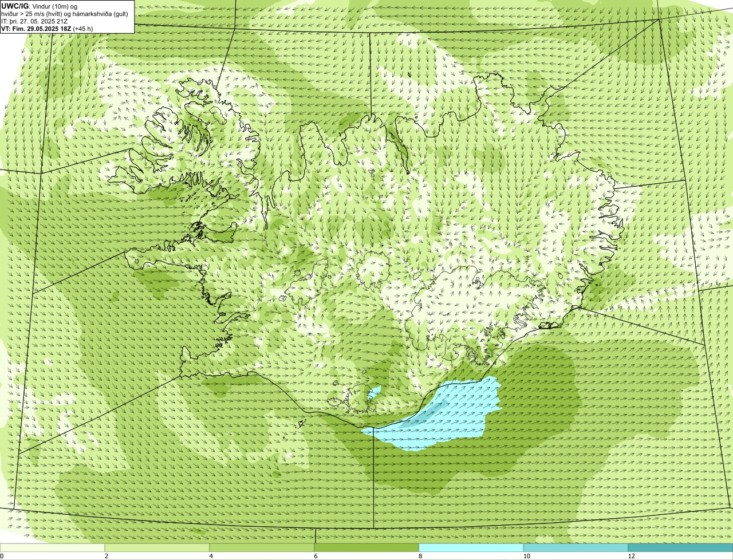Viewport: 733px width, 560px height.
Task: Click the colorbar tick label '2'
Action: (106, 556)
